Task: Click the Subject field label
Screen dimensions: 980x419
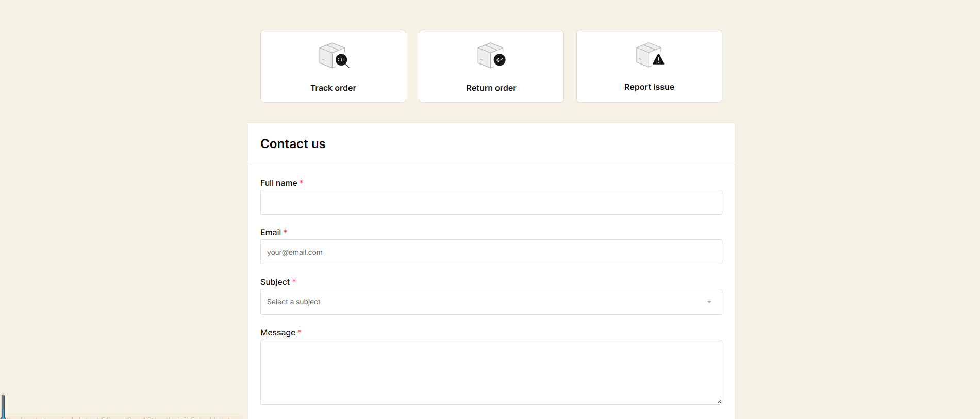Action: point(275,282)
